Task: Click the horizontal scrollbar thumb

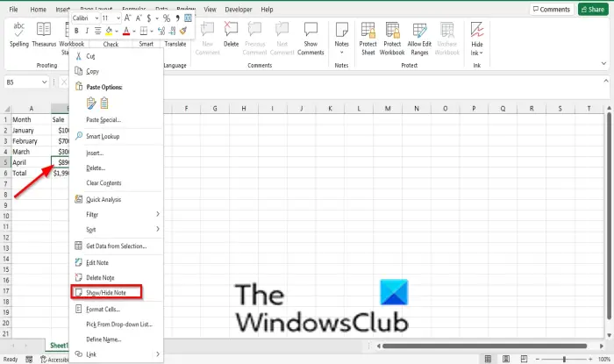Action: (x=485, y=346)
